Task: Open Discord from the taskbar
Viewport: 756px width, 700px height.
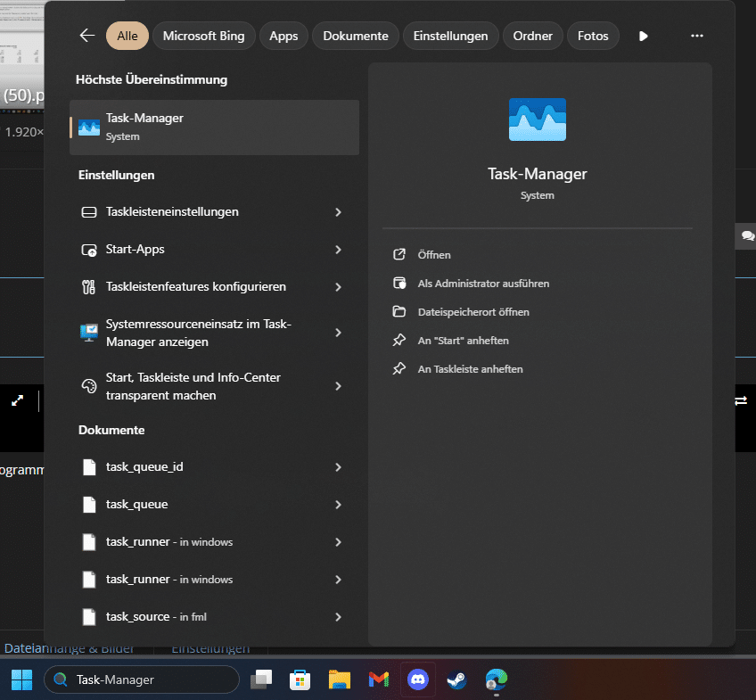Action: [418, 679]
